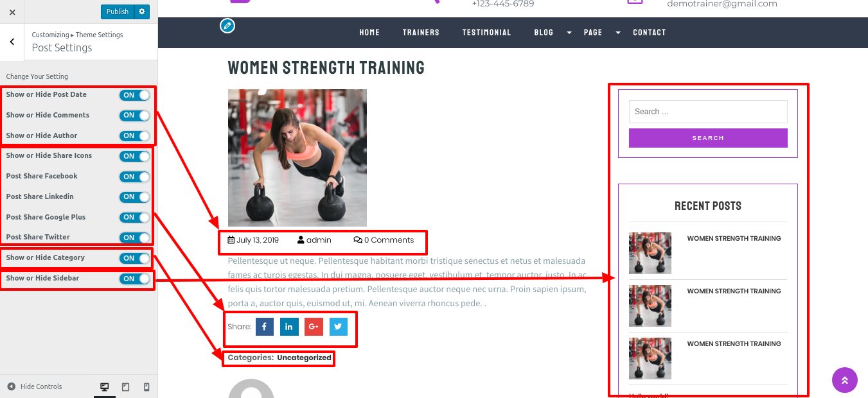Screen dimensions: 868x398
Task: Click the blue pencil edit shortcut icon
Action: 227,26
